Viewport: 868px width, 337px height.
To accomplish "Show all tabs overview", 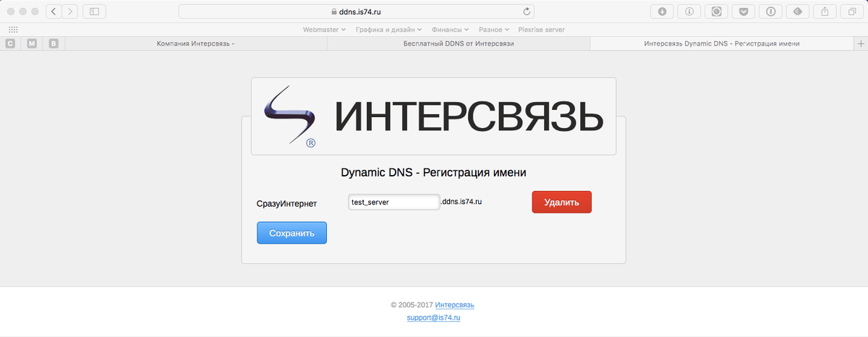I will point(852,12).
